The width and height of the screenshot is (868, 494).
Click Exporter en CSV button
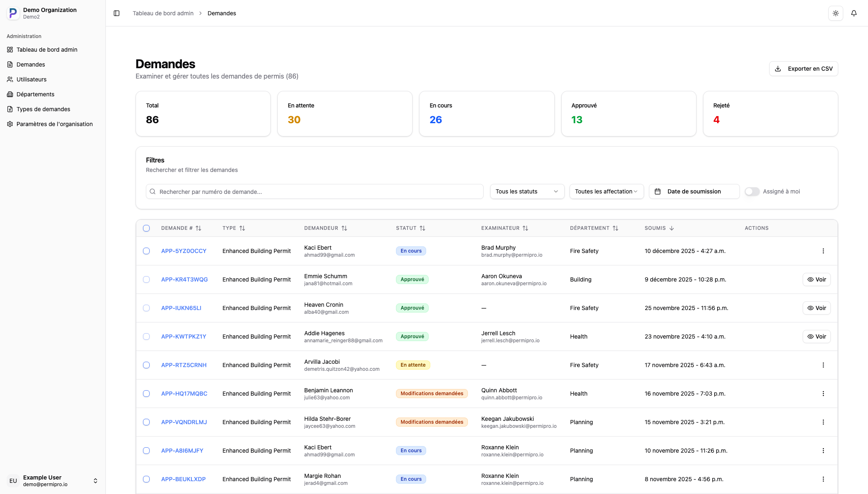point(803,69)
